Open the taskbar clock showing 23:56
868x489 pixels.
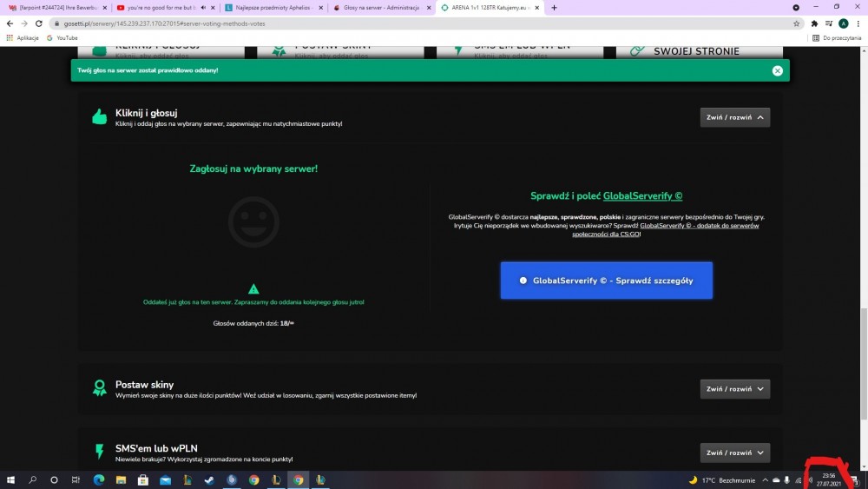pos(828,479)
